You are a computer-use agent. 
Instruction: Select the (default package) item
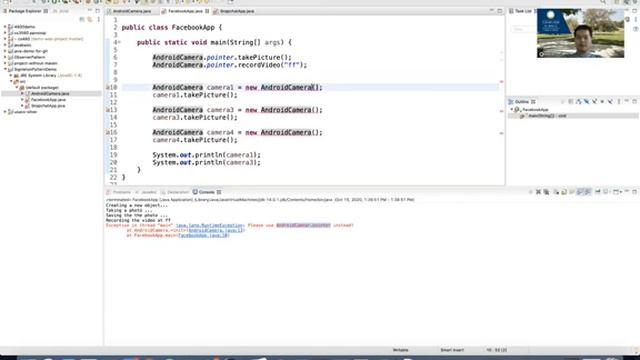(x=42, y=88)
